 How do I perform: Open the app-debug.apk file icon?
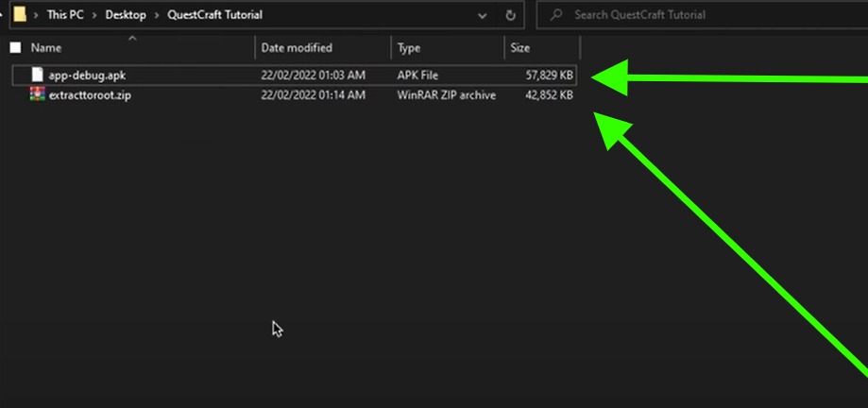[37, 75]
